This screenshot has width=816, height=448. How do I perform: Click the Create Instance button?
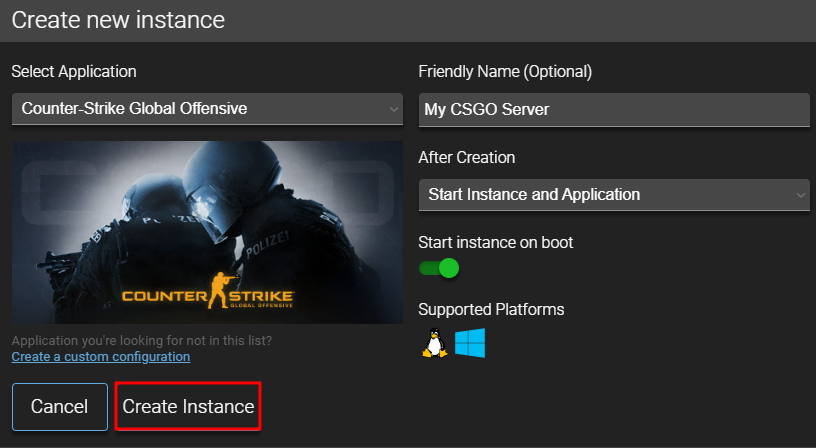(x=188, y=406)
